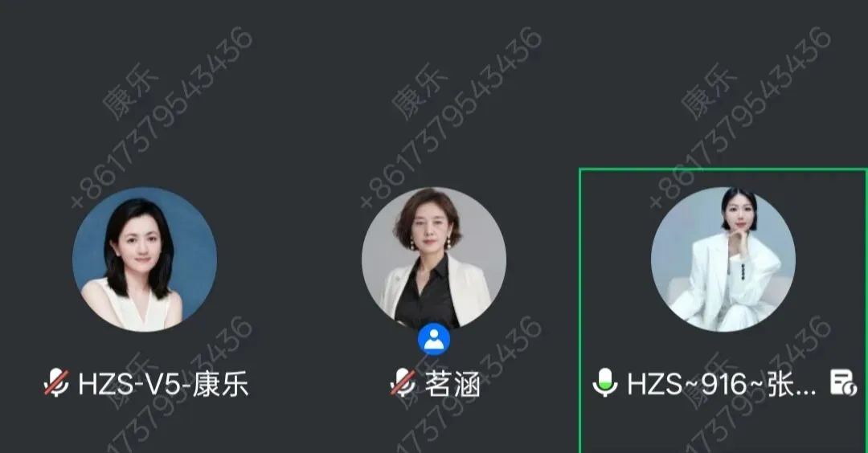Screen dimensions: 868x453
Task: Select the watermark text above HZS-V5-康乐's avatar
Action: click(162, 117)
